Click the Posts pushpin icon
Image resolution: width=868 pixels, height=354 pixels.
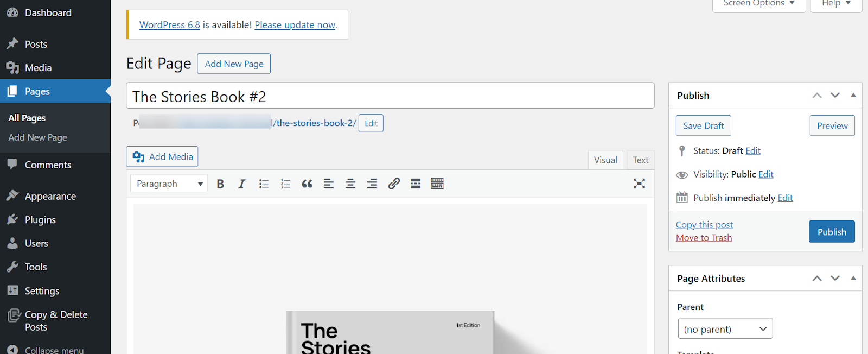click(12, 43)
